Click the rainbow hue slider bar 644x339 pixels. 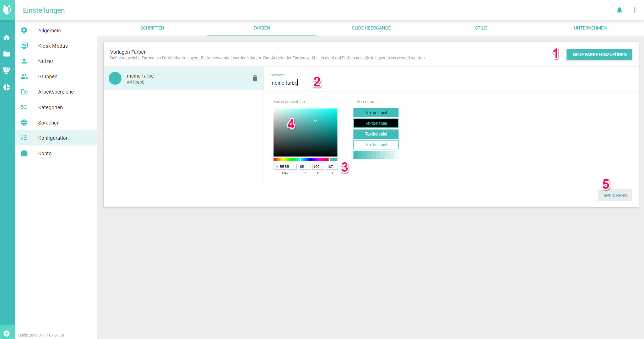[x=301, y=159]
